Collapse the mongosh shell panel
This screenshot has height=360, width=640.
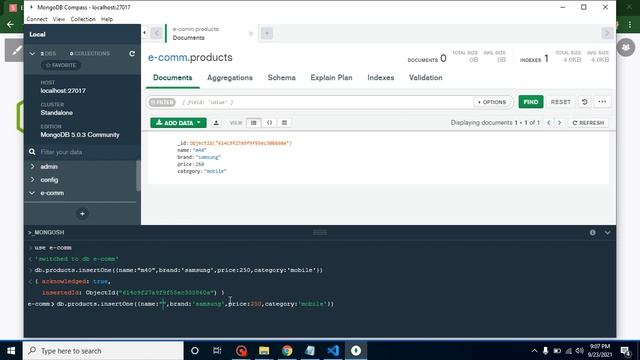coord(608,232)
